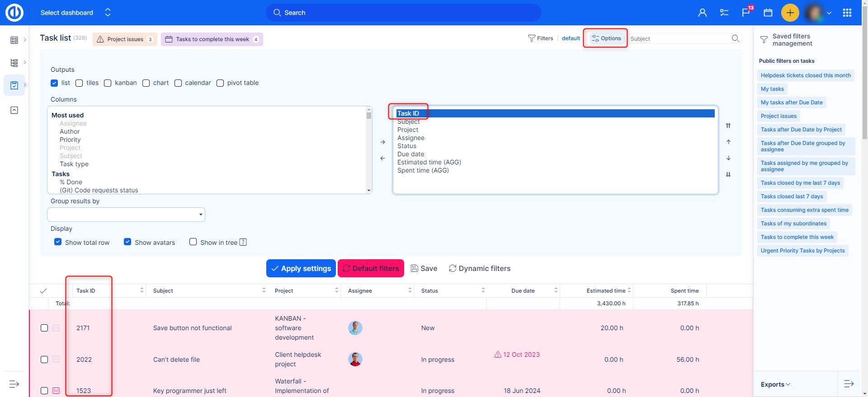Uncheck the Show total row option
868x397 pixels.
click(x=58, y=242)
